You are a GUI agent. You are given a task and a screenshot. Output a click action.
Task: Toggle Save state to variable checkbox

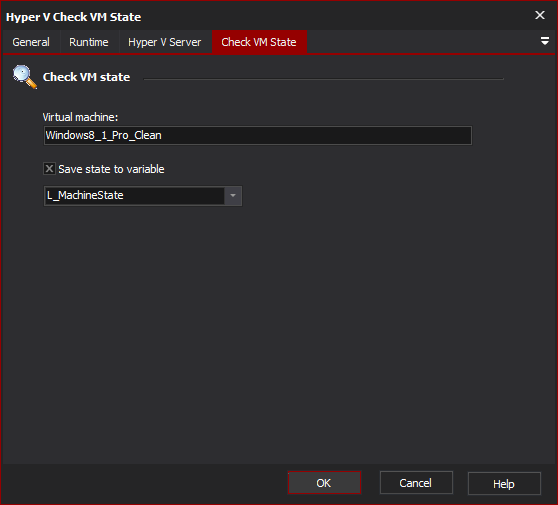pyautogui.click(x=49, y=168)
